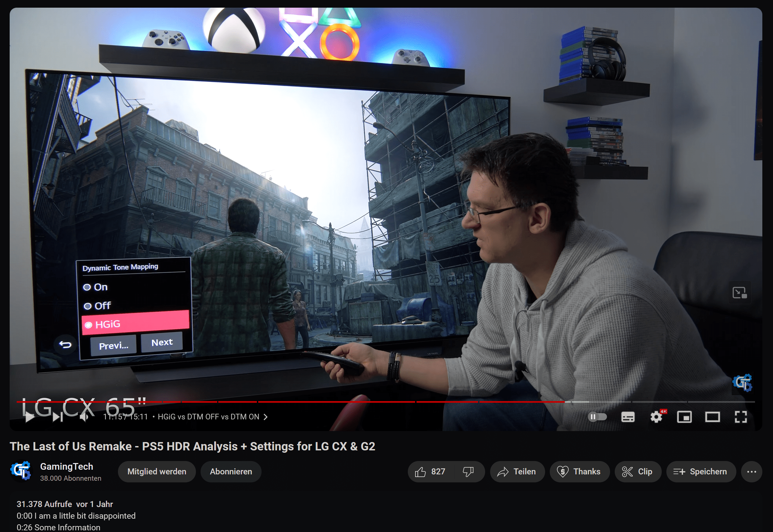Skip to the next video
This screenshot has height=532, width=773.
[x=58, y=417]
